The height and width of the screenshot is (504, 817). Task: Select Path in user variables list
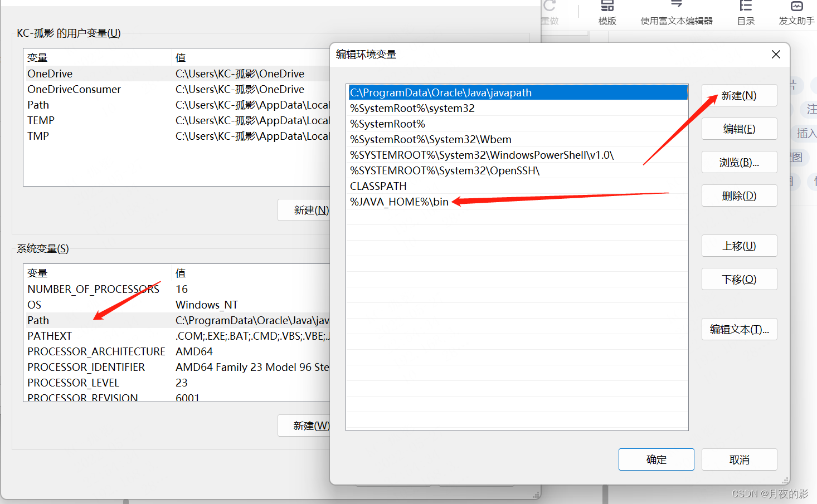pyautogui.click(x=177, y=105)
